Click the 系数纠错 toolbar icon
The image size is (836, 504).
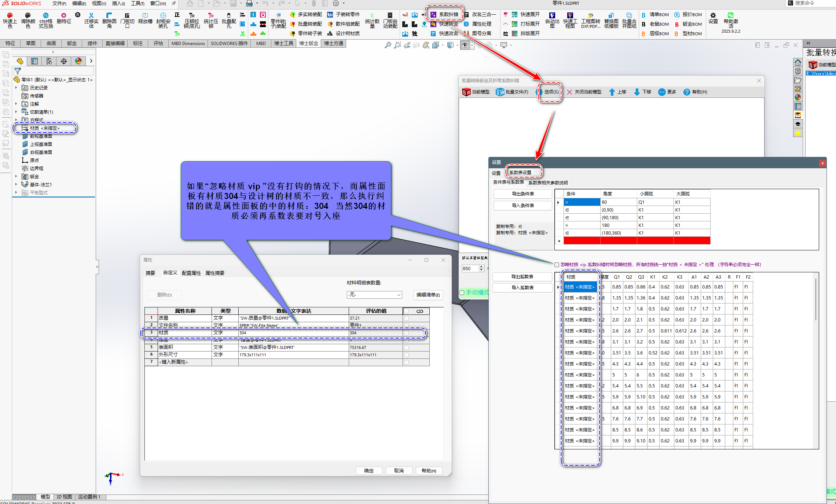[x=433, y=14]
